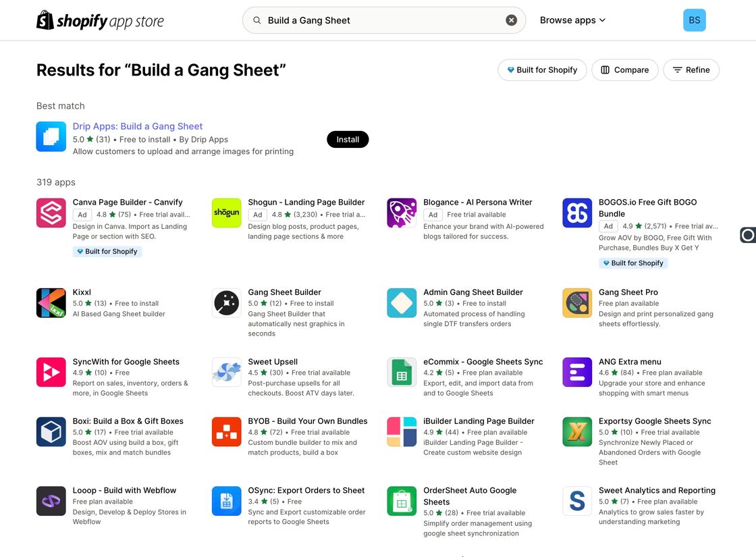Open iBuilder Landing Page Builder title

coord(479,421)
